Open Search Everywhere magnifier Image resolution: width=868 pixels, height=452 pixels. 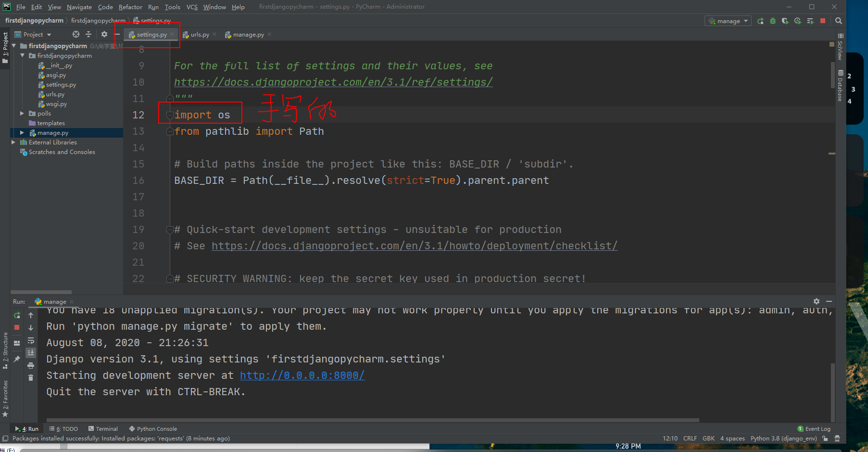[839, 21]
